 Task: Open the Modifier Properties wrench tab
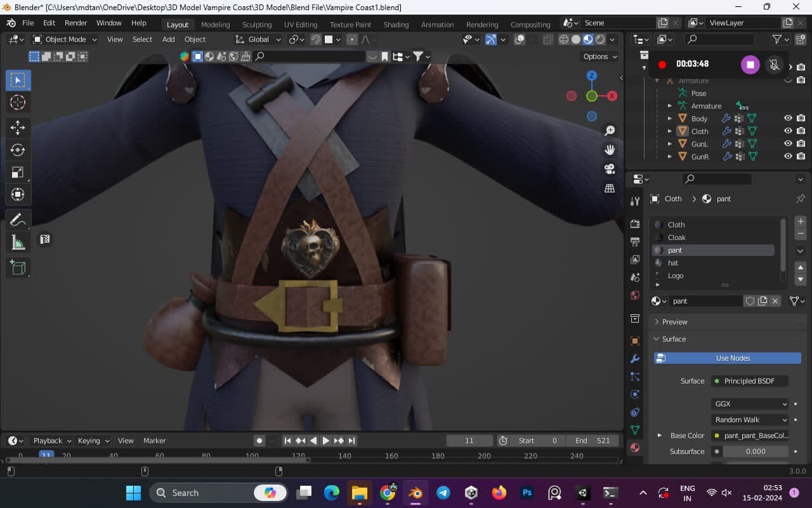(x=634, y=359)
